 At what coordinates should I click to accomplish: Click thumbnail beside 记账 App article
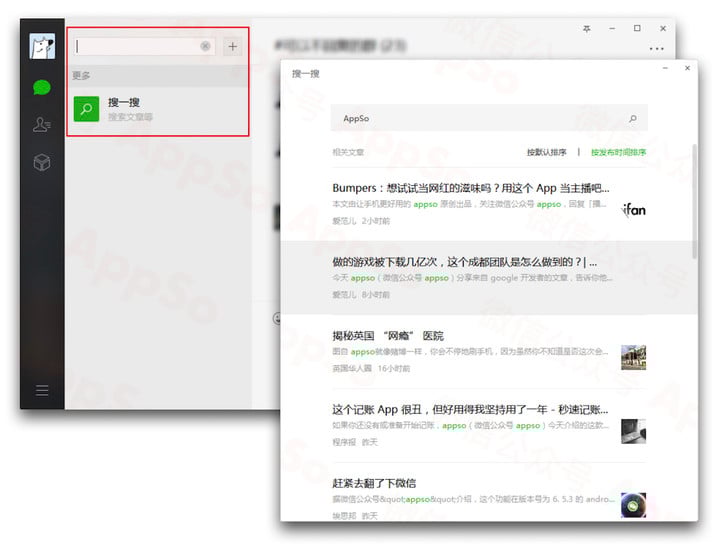634,431
